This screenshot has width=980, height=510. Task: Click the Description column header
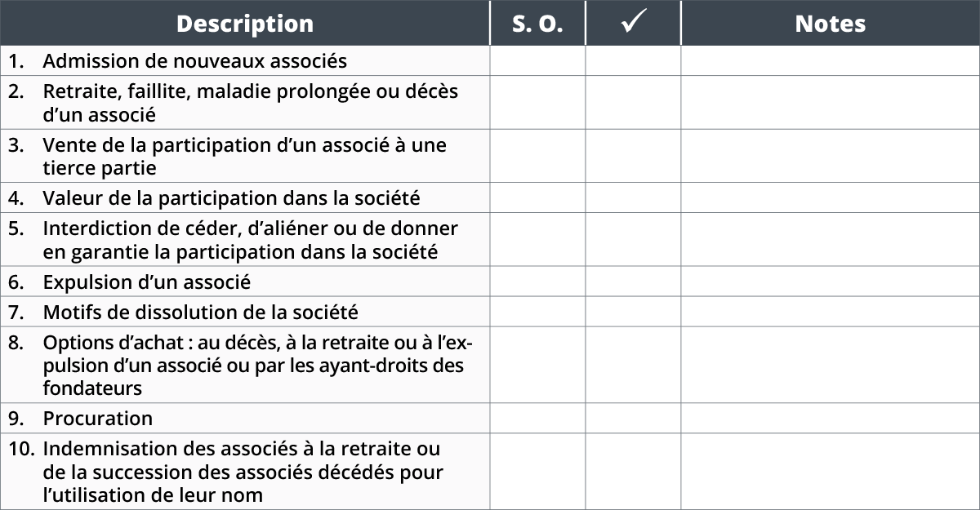click(245, 23)
